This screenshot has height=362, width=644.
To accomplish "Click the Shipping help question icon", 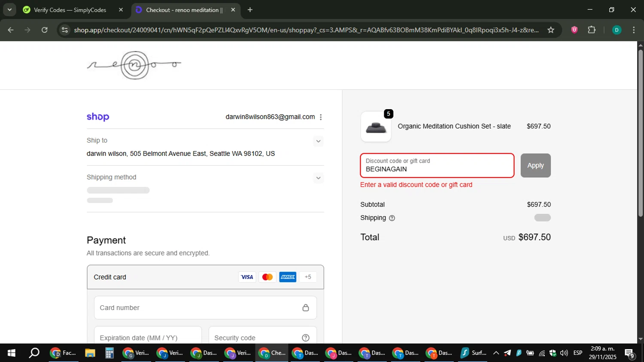I will click(392, 218).
